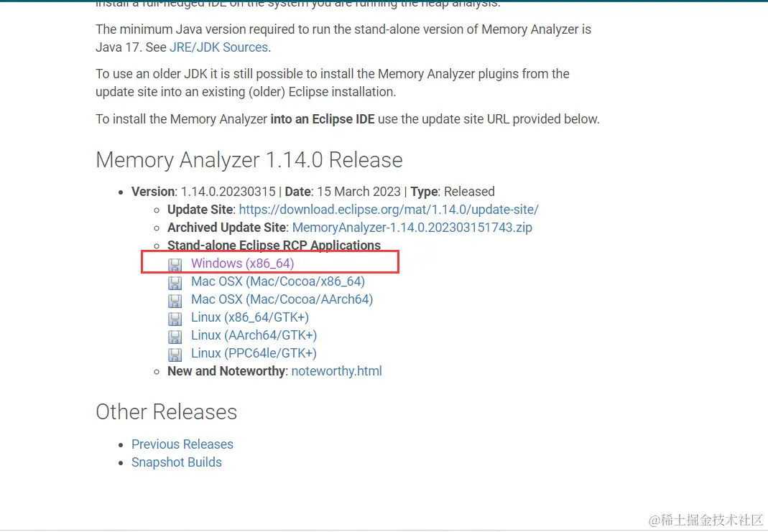This screenshot has width=768, height=532.
Task: Download the Linux (x86_64/GTK+) build
Action: click(250, 317)
